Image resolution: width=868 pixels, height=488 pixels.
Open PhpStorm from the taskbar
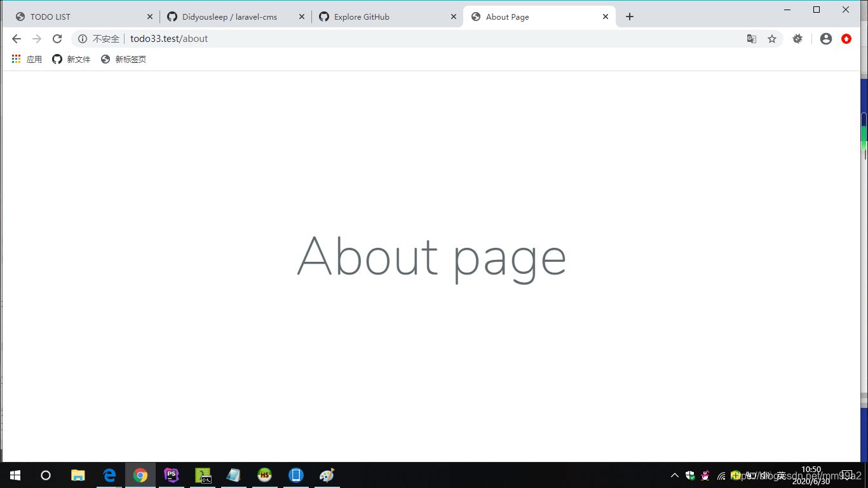(172, 475)
